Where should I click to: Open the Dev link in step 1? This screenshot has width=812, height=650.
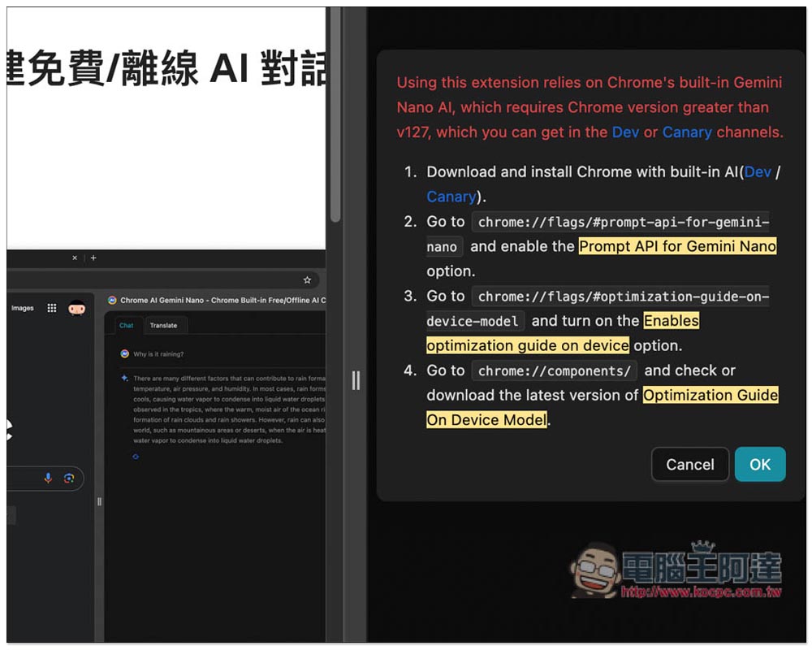coord(758,172)
